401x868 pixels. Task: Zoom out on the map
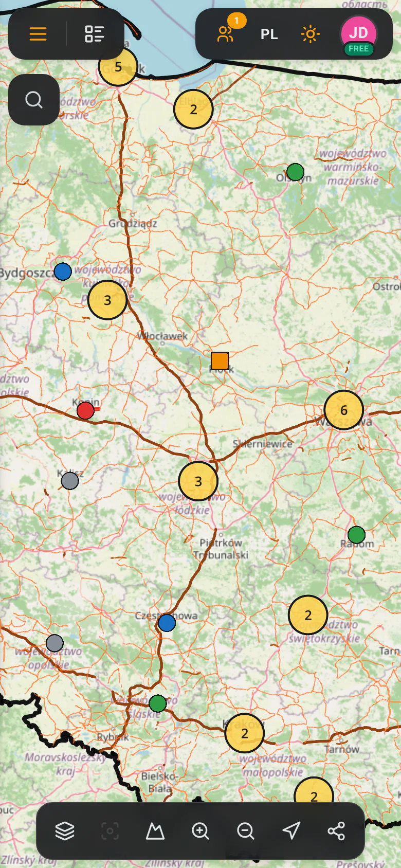[245, 830]
